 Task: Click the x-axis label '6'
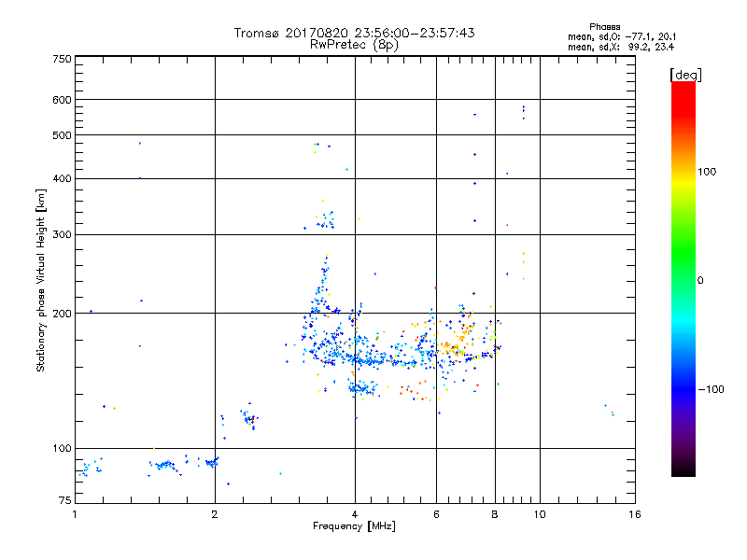click(436, 514)
